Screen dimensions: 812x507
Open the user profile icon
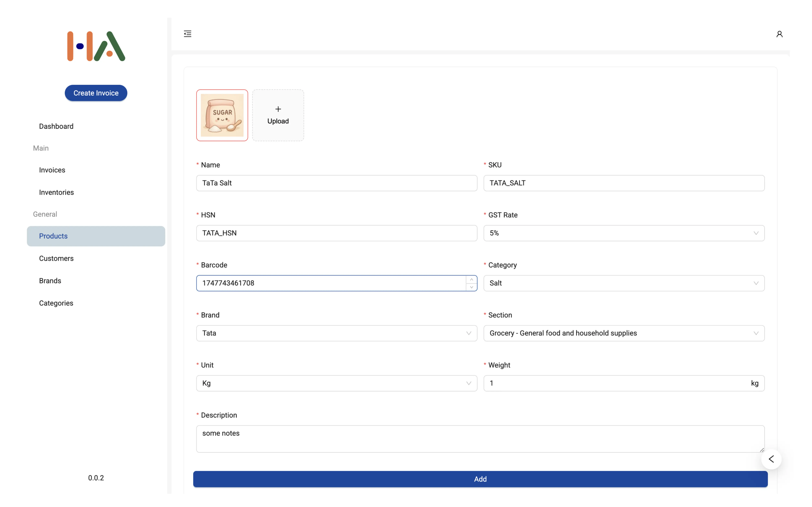tap(779, 34)
